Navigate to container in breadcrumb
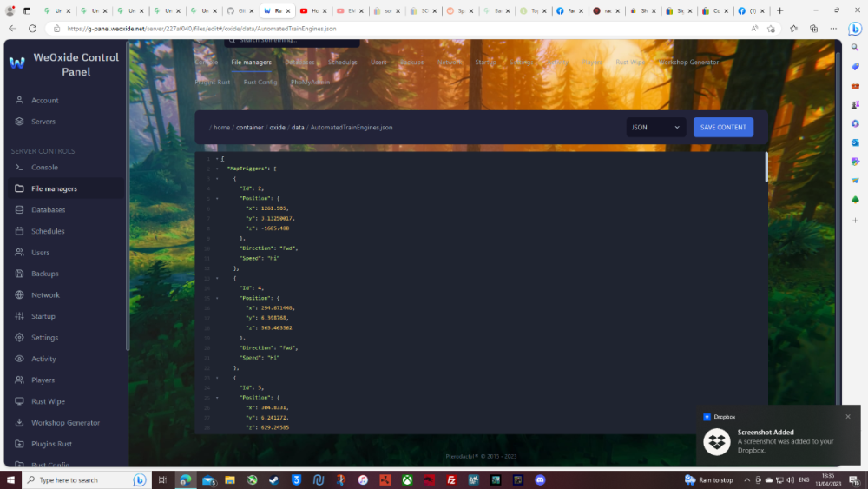Screen dimensions: 868x489 [x=250, y=128]
